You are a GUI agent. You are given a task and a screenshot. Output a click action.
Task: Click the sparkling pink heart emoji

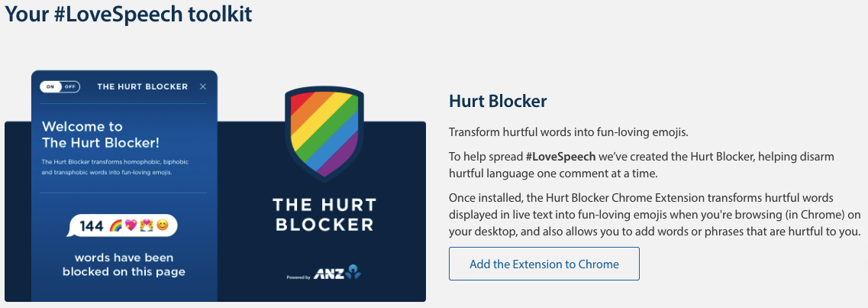click(132, 225)
